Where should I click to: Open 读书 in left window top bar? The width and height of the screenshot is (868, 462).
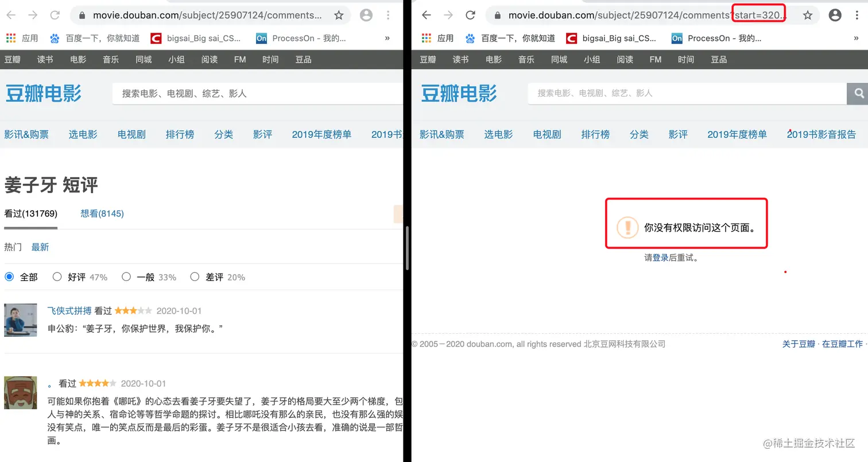(x=45, y=60)
